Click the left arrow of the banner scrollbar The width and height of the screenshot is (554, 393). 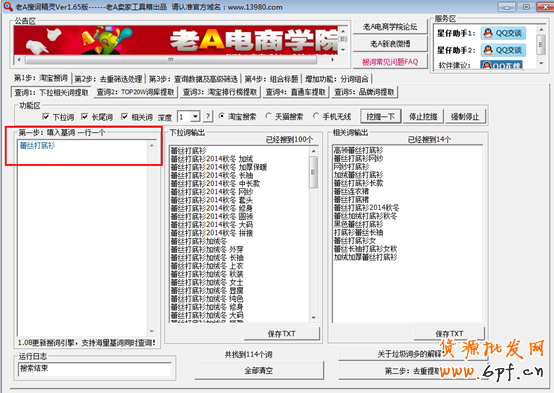[19, 59]
